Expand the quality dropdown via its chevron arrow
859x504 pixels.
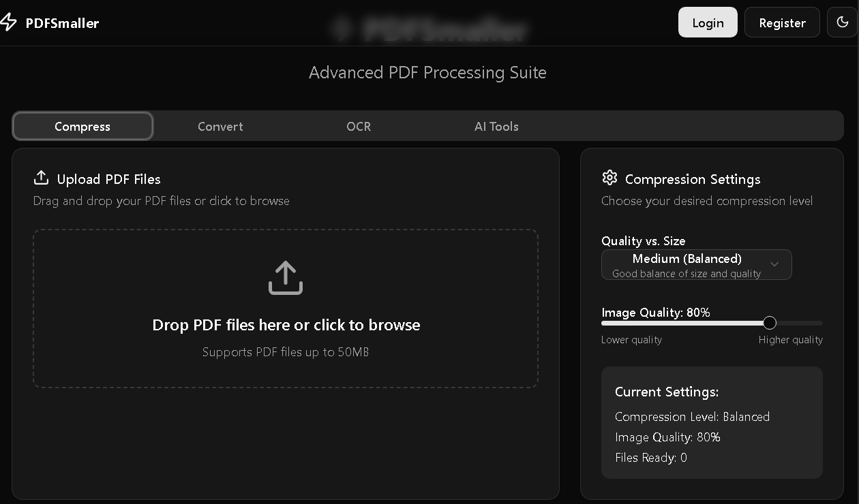coord(774,264)
